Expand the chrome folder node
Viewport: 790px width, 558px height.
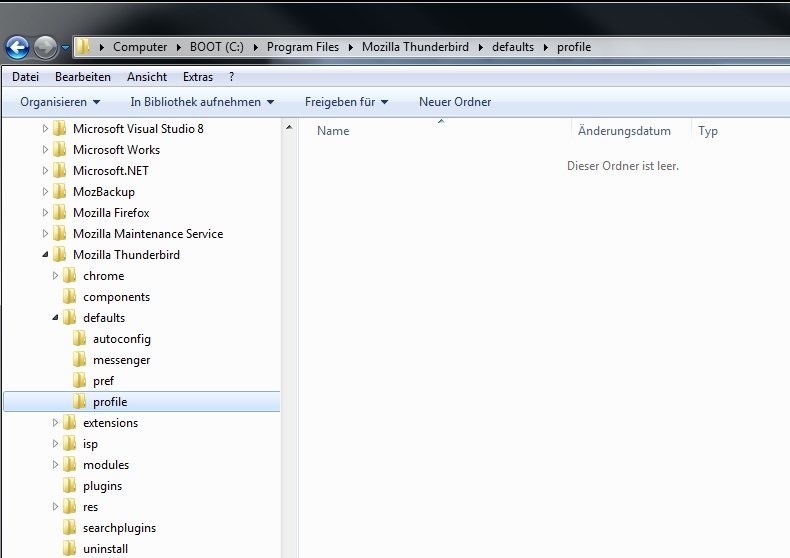tap(55, 276)
